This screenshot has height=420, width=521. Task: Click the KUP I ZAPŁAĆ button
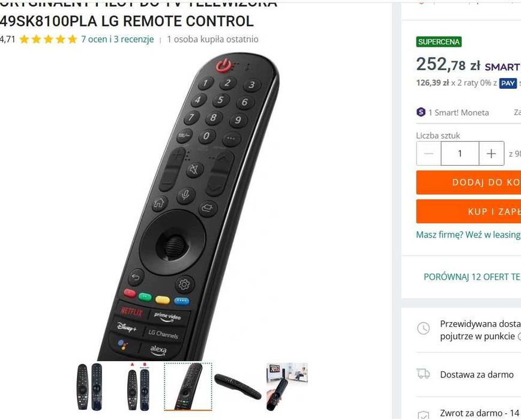[x=469, y=211]
